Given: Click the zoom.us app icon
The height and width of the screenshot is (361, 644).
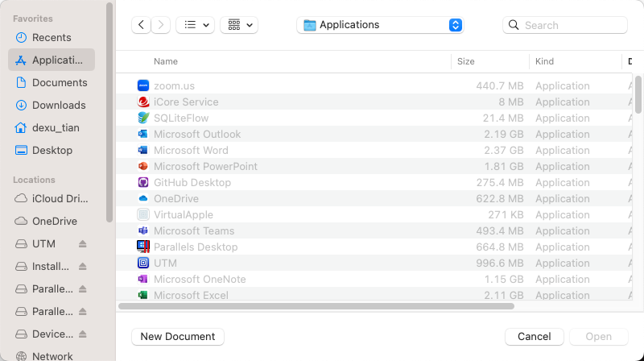Looking at the screenshot, I should 143,86.
